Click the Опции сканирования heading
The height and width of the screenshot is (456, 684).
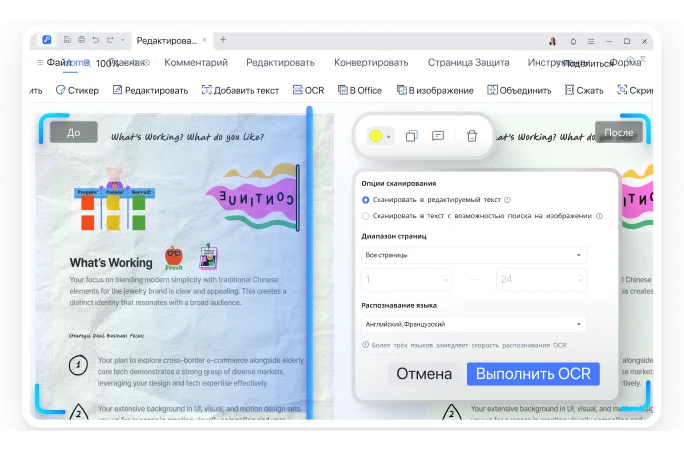(x=399, y=183)
